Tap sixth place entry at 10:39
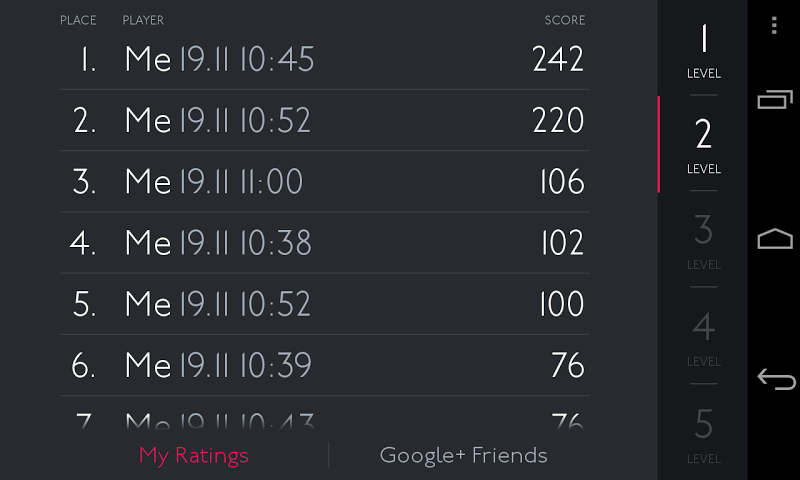The height and width of the screenshot is (480, 800). pos(325,365)
